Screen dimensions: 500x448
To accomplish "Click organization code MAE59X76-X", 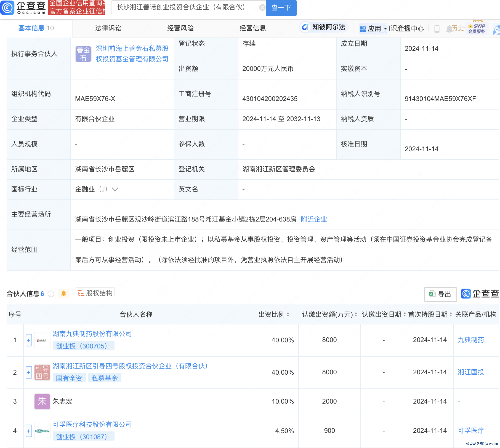I will tap(95, 99).
